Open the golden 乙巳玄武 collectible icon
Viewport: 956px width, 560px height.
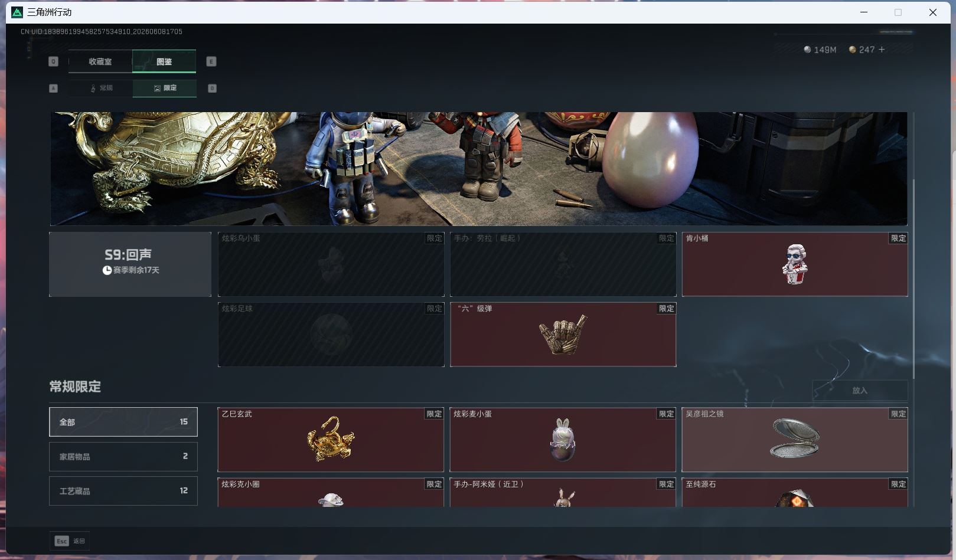coord(331,439)
